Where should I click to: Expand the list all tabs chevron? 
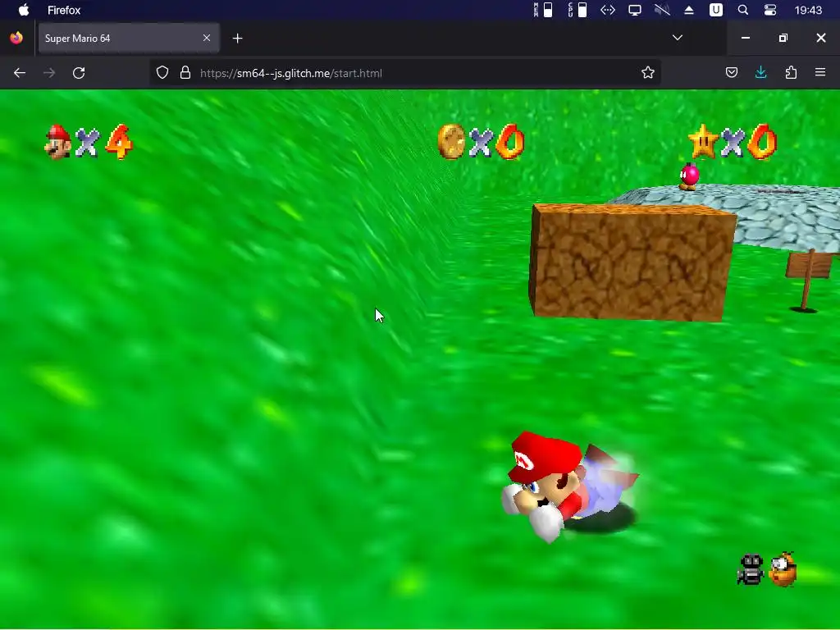(x=678, y=38)
